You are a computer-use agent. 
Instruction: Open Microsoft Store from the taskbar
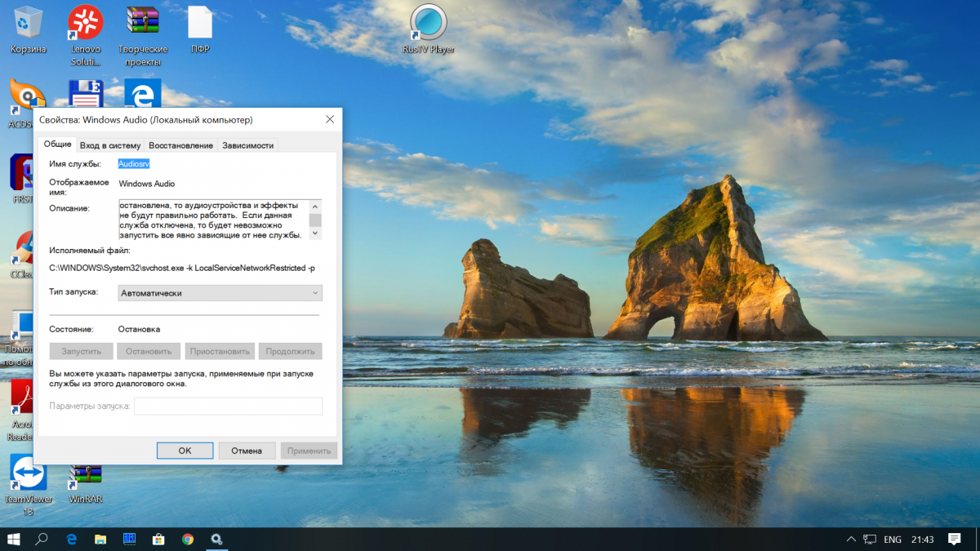point(159,539)
